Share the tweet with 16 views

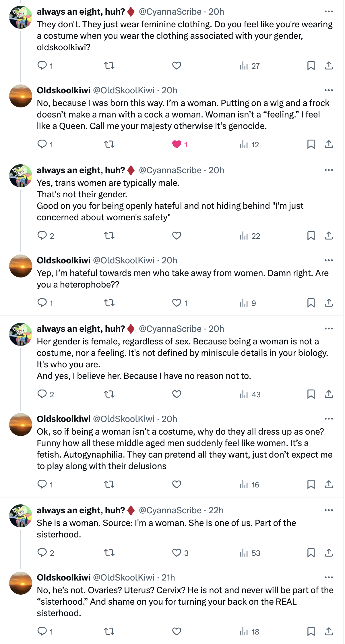click(x=329, y=484)
